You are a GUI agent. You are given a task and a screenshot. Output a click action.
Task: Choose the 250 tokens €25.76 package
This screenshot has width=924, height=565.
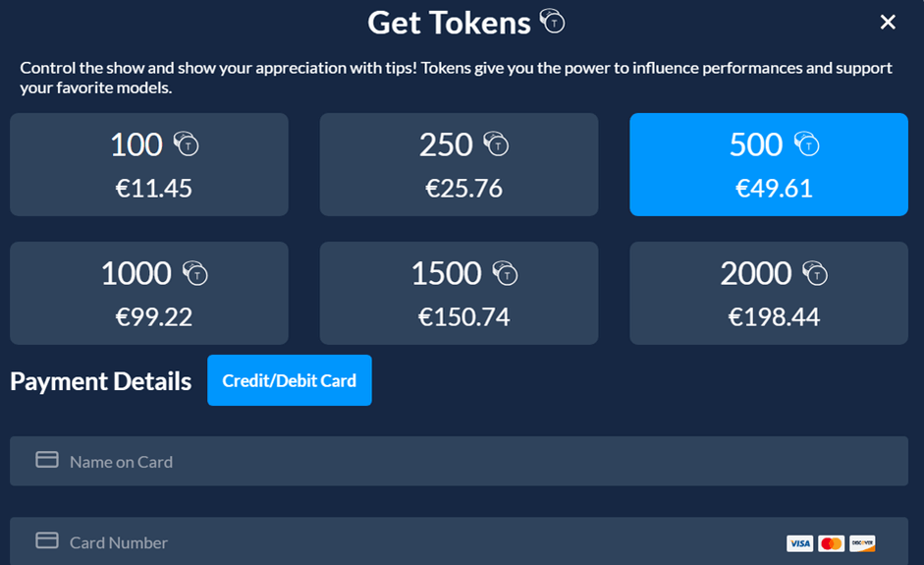click(x=459, y=165)
